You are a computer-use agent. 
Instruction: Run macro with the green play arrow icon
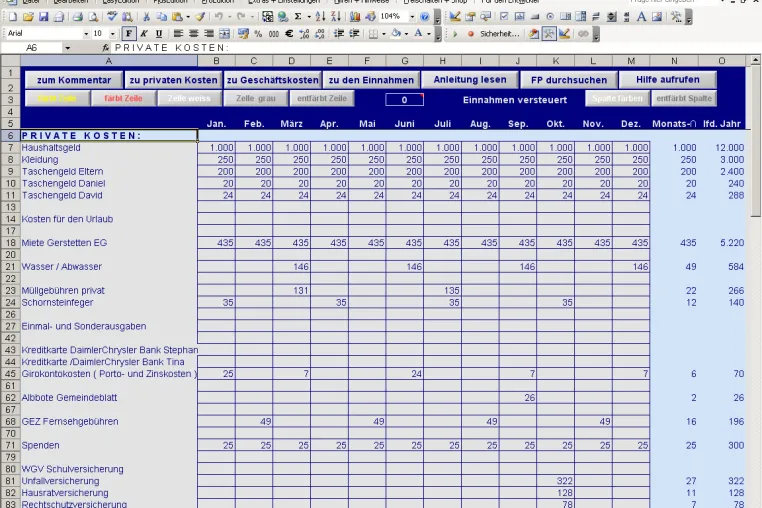tap(455, 34)
